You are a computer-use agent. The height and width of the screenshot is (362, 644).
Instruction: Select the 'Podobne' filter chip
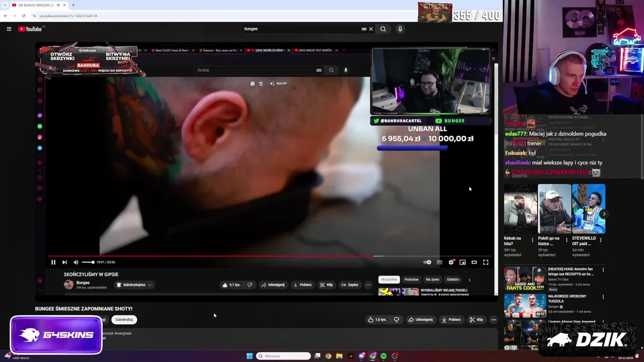point(411,280)
